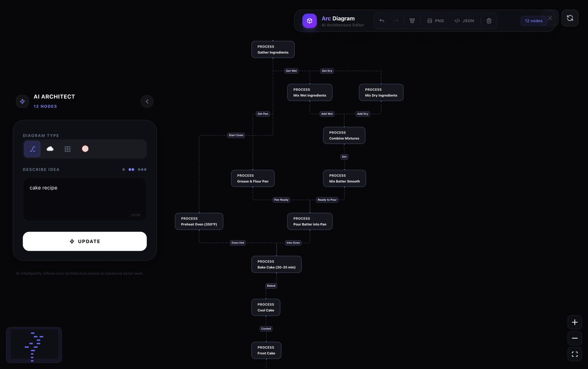
Task: Click the redo arrow in the toolbar
Action: (396, 21)
